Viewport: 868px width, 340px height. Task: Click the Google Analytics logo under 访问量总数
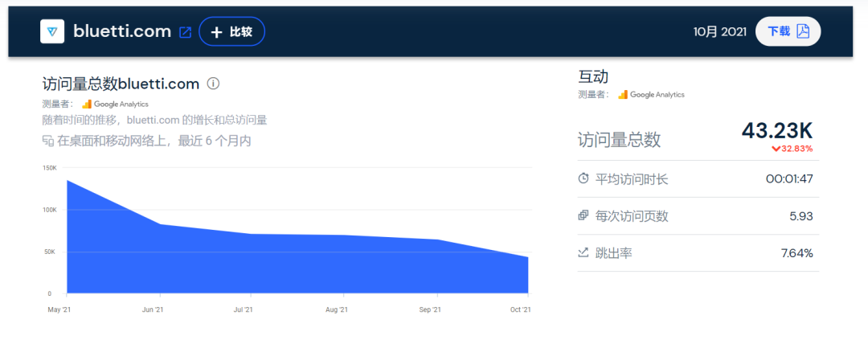click(115, 104)
